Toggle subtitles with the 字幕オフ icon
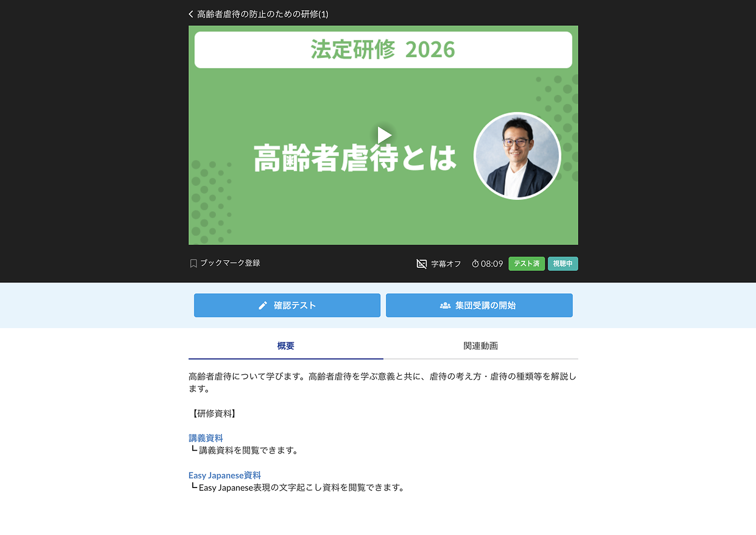This screenshot has width=756, height=535. click(x=422, y=263)
